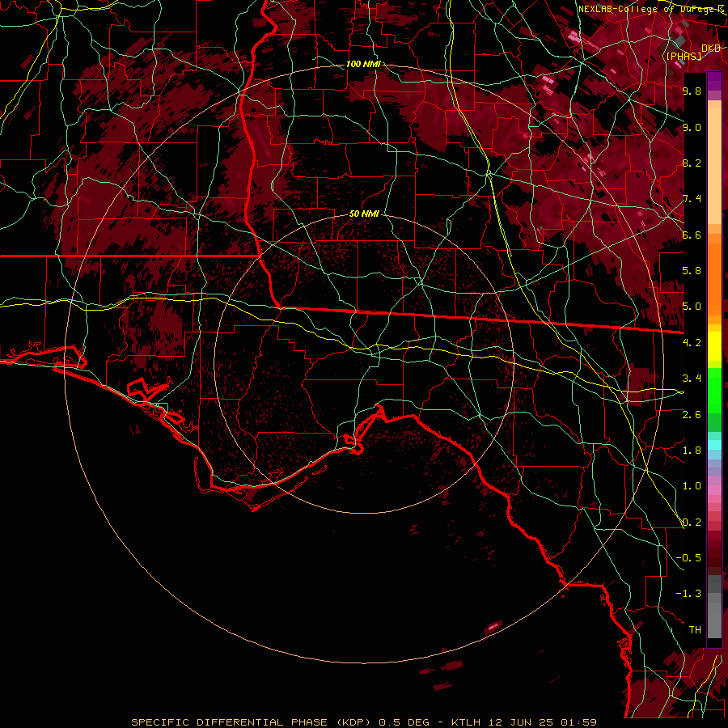
Task: Click the "12 JUN 25 01:59" timestamp
Action: tap(542, 722)
